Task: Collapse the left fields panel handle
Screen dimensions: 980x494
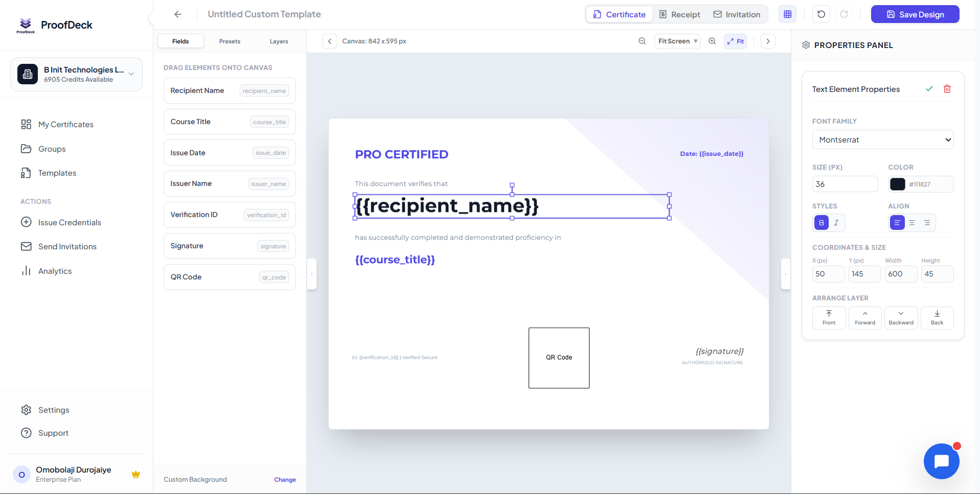Action: pos(312,274)
